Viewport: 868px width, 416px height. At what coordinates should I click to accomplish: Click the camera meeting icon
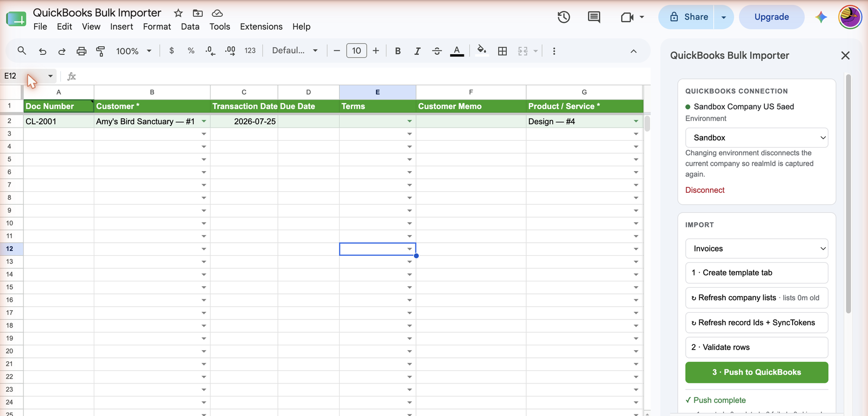[627, 17]
